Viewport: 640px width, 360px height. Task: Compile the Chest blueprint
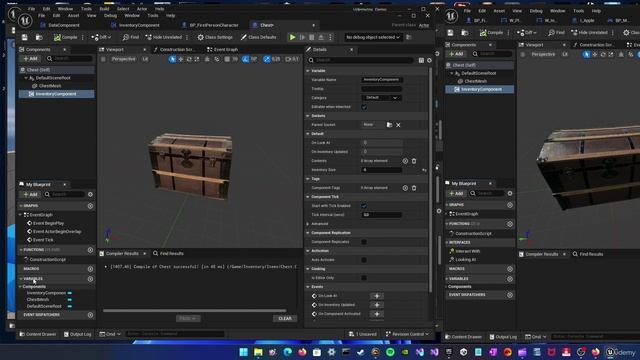pos(66,37)
